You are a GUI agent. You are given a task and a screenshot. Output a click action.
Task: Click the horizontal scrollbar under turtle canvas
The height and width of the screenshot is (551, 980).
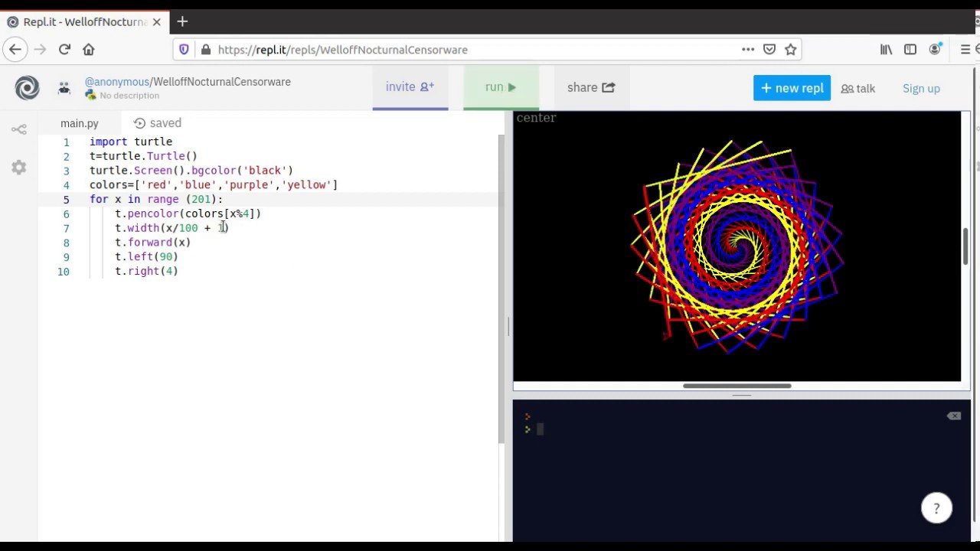coord(737,386)
